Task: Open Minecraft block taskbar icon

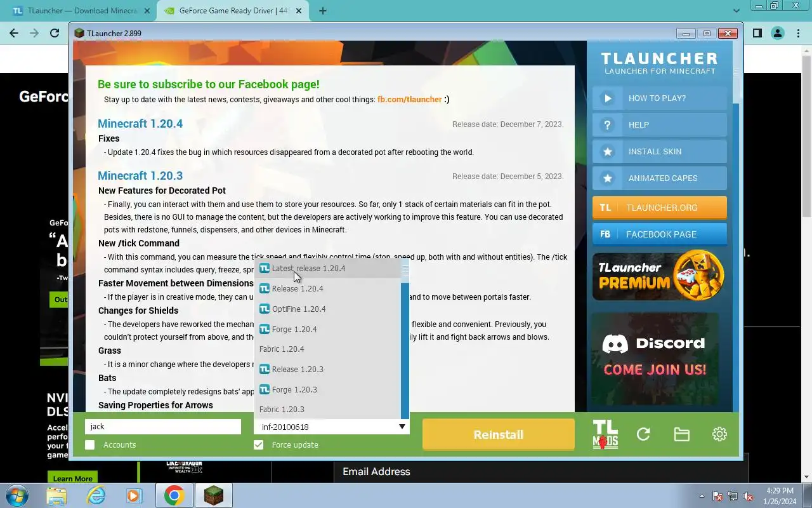Action: 214,495
